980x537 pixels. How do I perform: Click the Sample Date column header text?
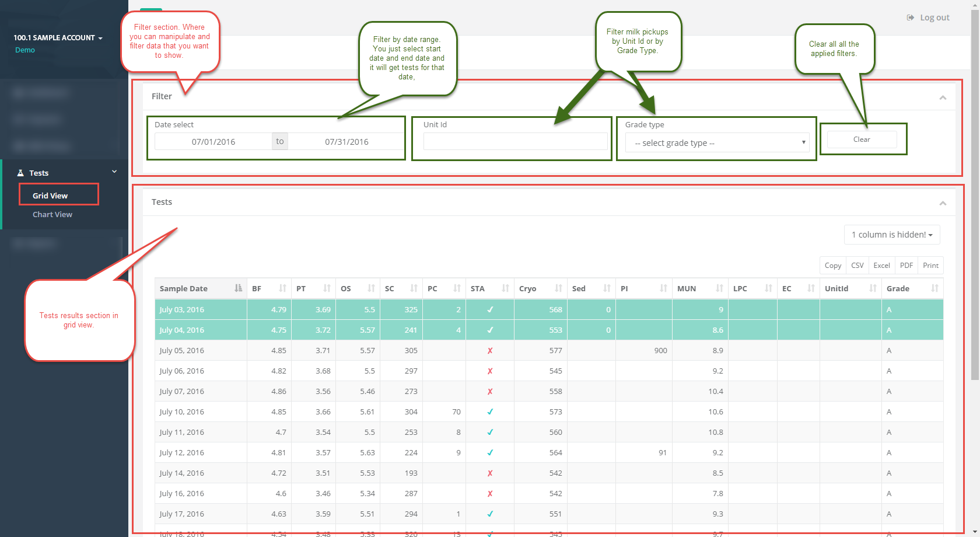[184, 288]
